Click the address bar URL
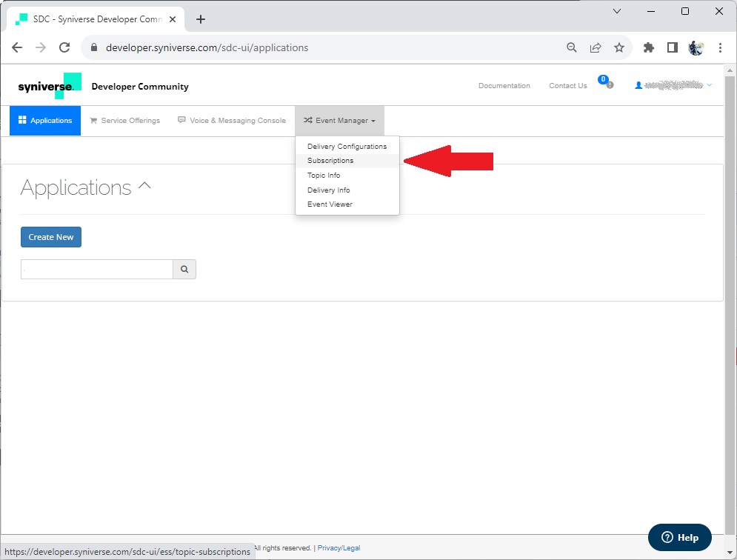 pyautogui.click(x=207, y=47)
